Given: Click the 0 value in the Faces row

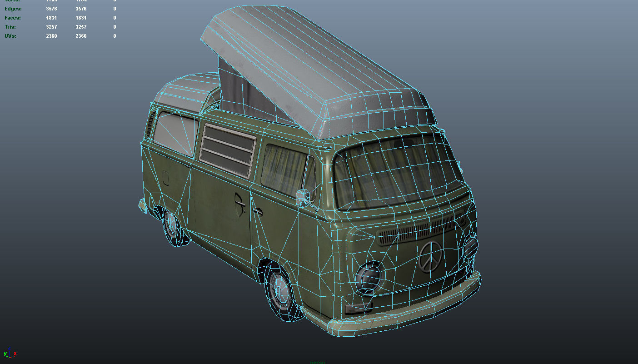Looking at the screenshot, I should [x=115, y=18].
